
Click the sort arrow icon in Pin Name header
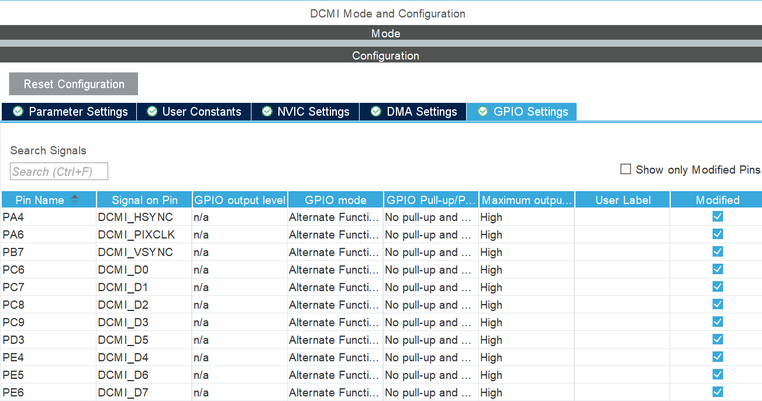click(x=74, y=199)
